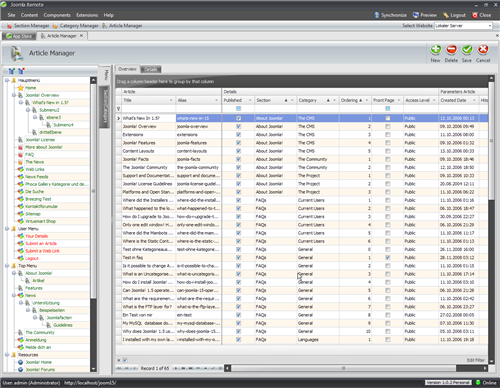
Task: Toggle Published filter checkbox in filter row
Action: click(238, 109)
